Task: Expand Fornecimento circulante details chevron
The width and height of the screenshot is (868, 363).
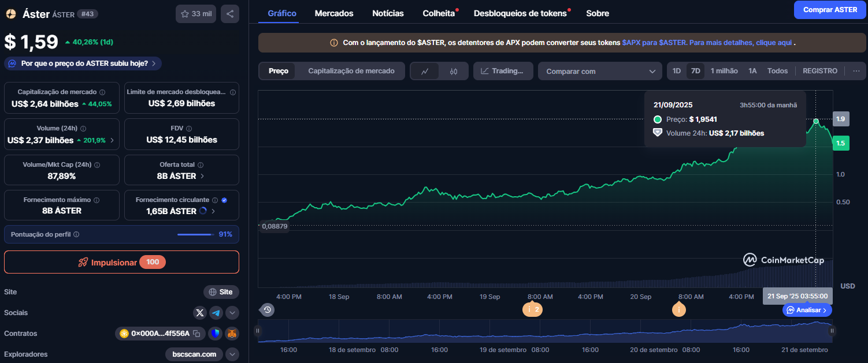Action: (x=213, y=211)
